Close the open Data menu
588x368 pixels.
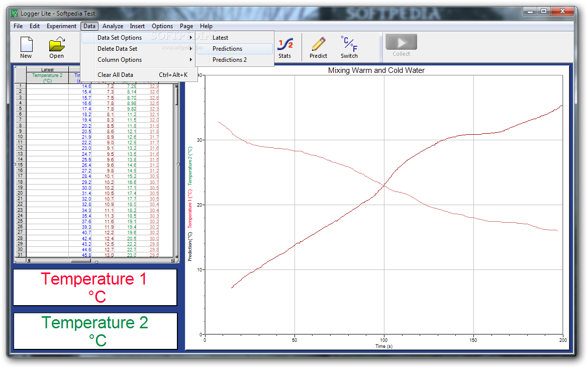[89, 26]
